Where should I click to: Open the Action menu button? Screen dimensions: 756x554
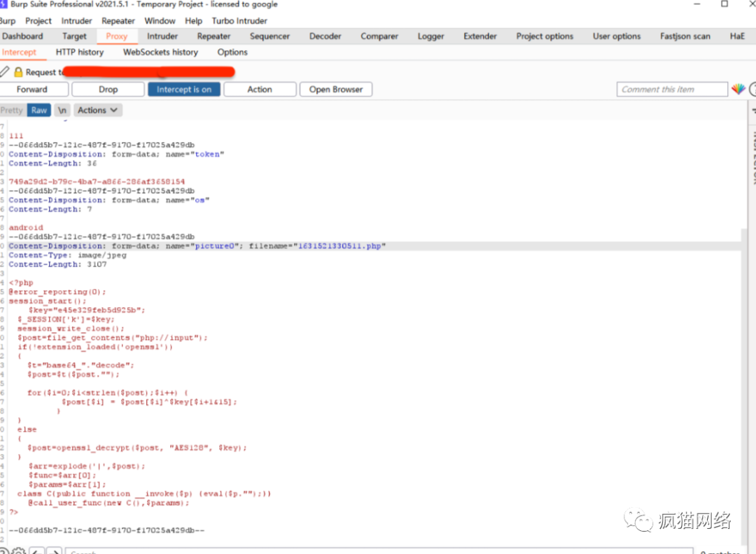coord(260,90)
